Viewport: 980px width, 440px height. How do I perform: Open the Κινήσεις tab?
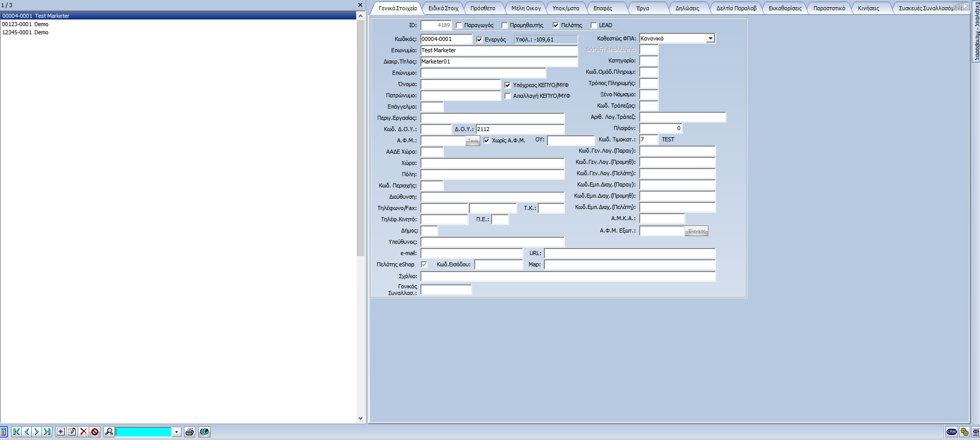point(868,8)
